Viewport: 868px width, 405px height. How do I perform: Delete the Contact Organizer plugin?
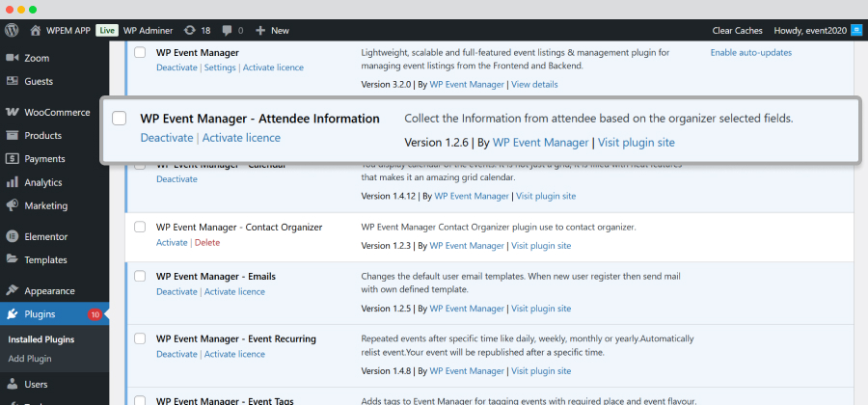[x=207, y=242]
